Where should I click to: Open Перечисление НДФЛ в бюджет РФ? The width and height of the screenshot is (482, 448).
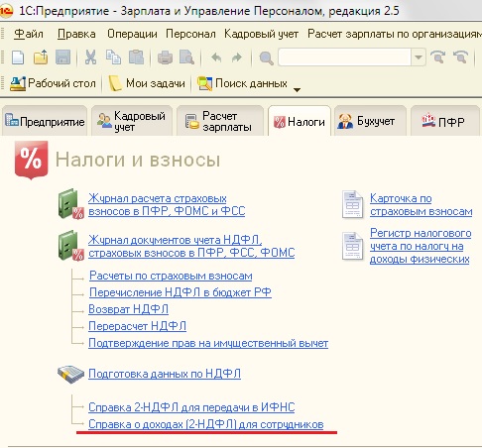click(x=181, y=292)
